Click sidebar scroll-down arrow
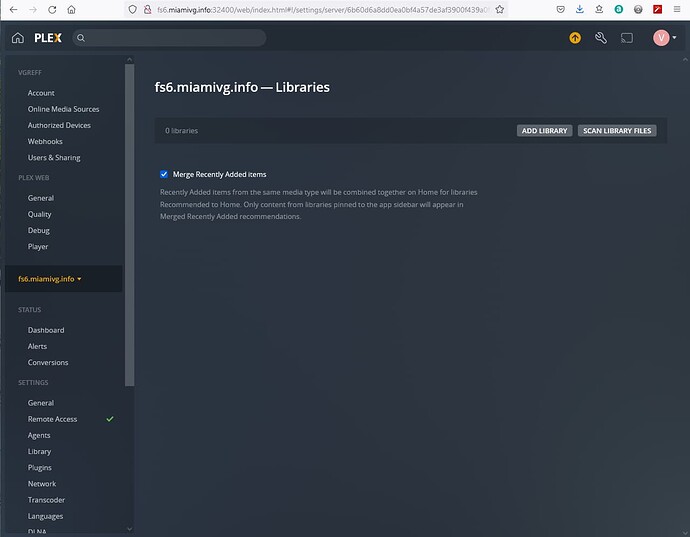690x537 pixels. (129, 529)
